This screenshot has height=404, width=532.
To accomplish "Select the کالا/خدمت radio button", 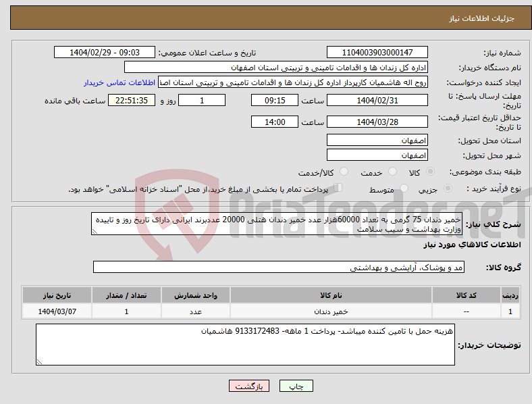I will [344, 172].
